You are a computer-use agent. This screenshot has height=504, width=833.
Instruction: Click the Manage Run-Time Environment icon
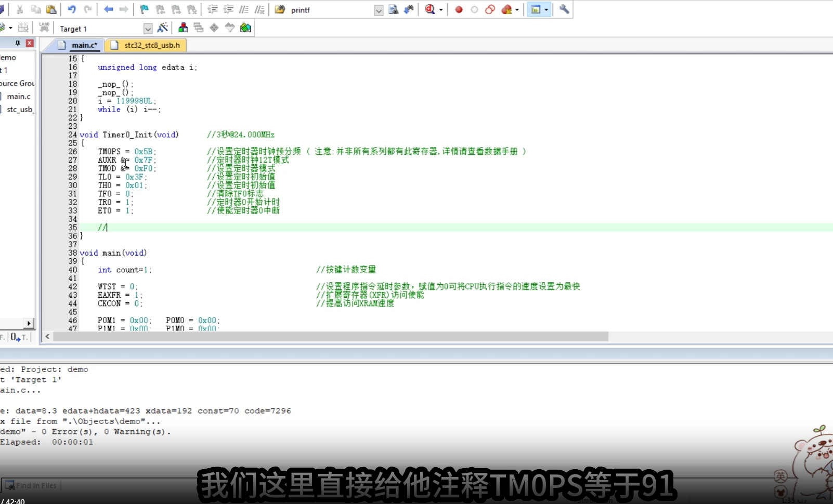click(x=230, y=28)
